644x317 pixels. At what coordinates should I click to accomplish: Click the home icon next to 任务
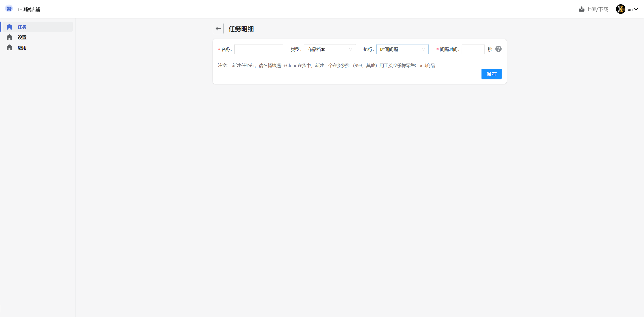[10, 27]
